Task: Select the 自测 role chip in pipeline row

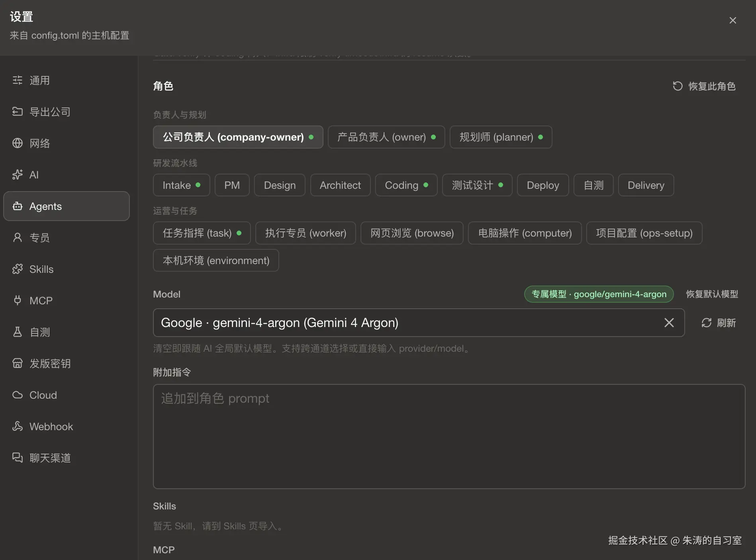Action: pyautogui.click(x=594, y=185)
